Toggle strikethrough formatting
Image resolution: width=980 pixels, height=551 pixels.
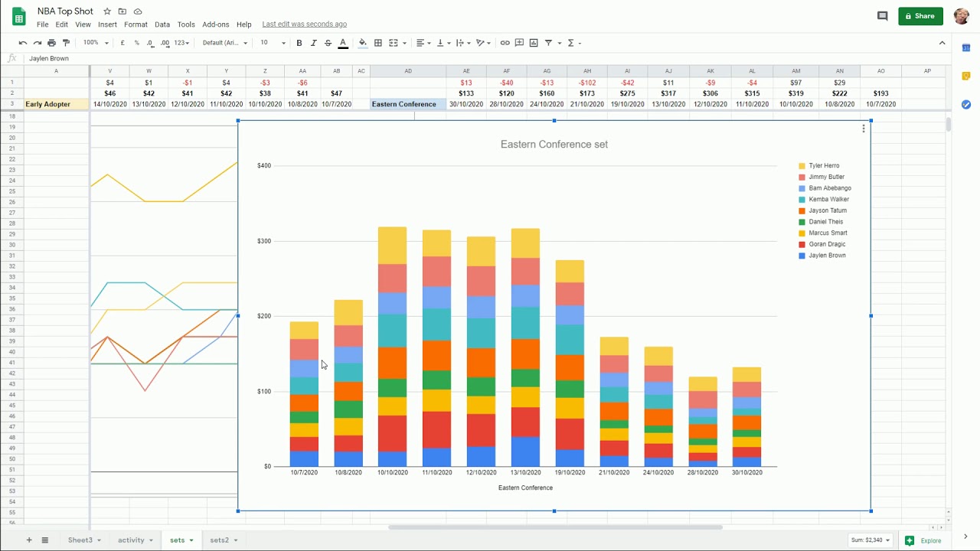click(328, 43)
